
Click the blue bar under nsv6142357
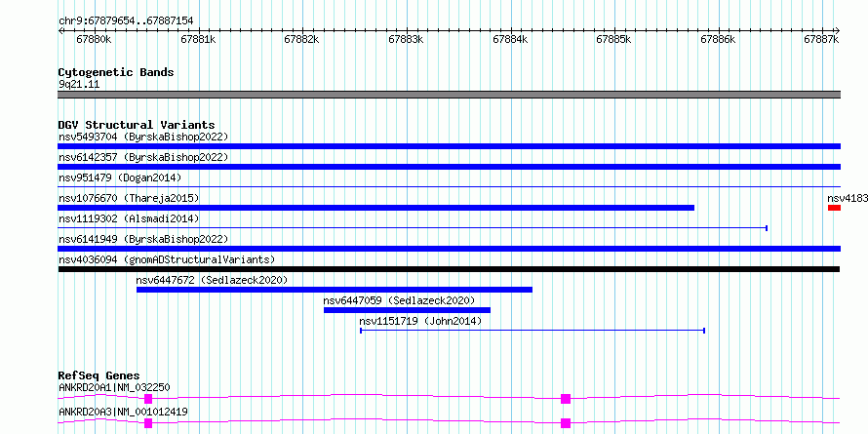[x=449, y=167]
